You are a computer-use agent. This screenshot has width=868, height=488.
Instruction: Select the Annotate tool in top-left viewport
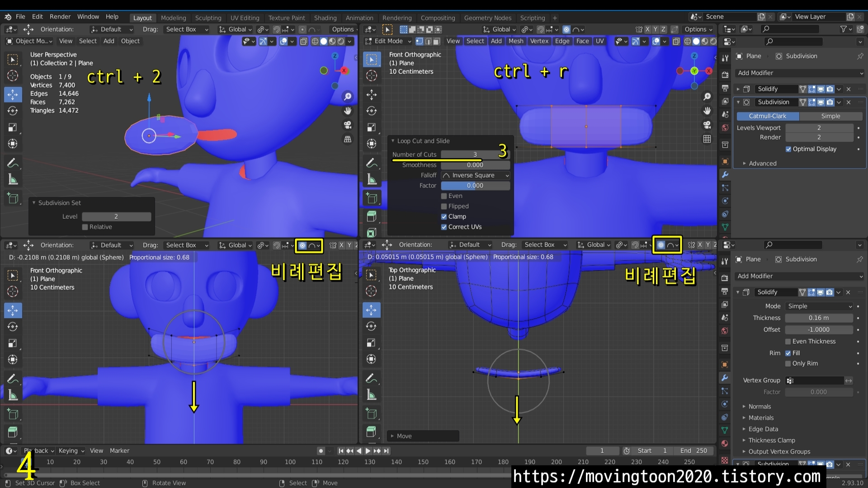point(13,163)
